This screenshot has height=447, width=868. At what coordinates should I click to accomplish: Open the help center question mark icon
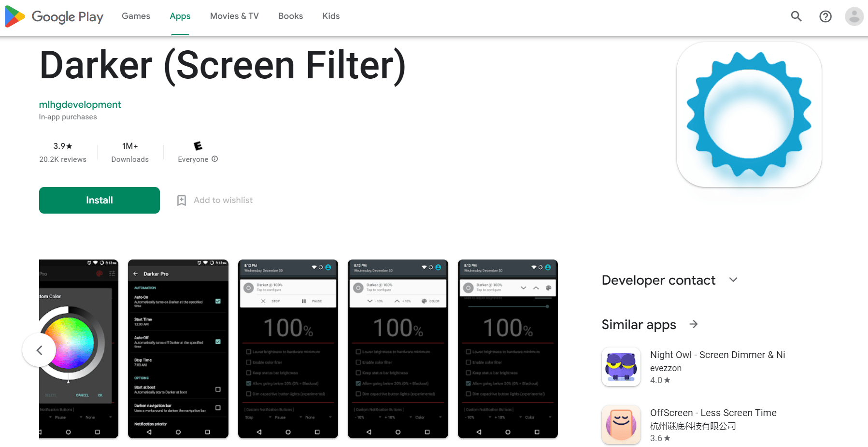point(825,16)
